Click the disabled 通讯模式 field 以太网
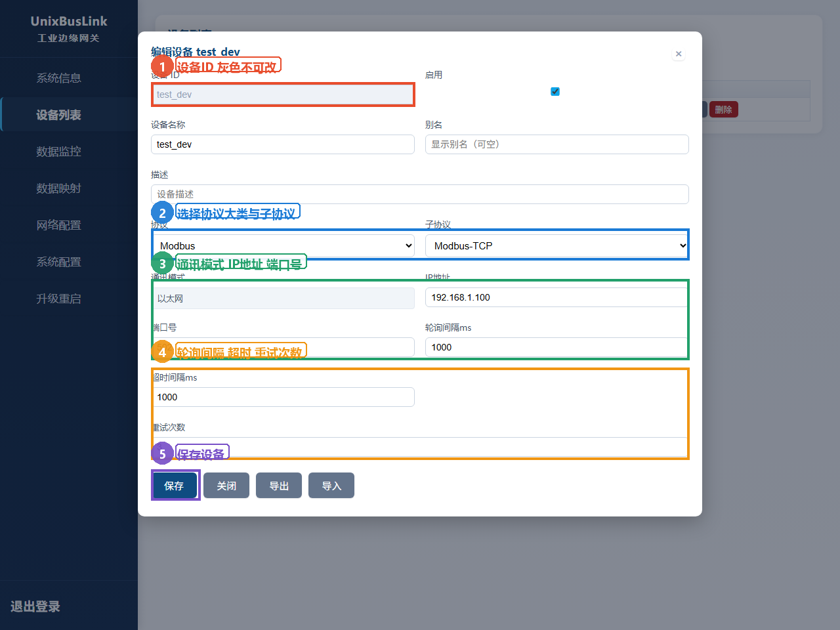840x630 pixels. 283,298
